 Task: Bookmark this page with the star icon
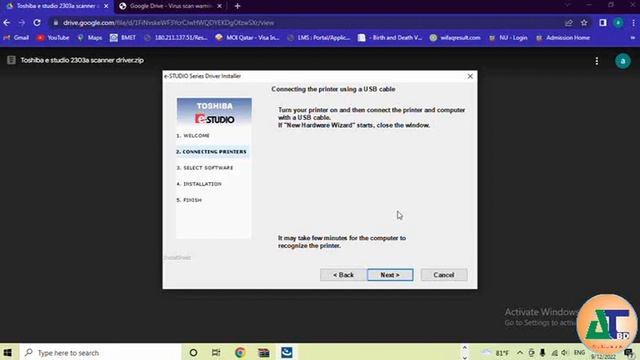coord(584,23)
